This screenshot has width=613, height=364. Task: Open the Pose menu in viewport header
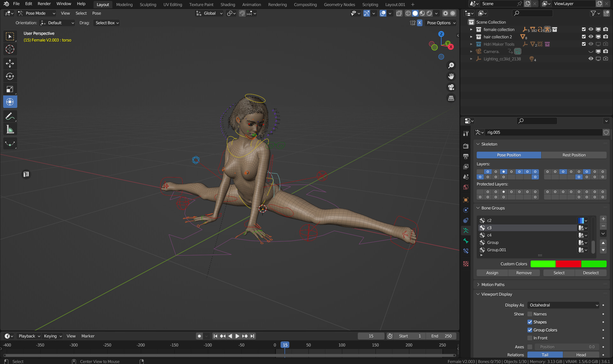point(96,13)
